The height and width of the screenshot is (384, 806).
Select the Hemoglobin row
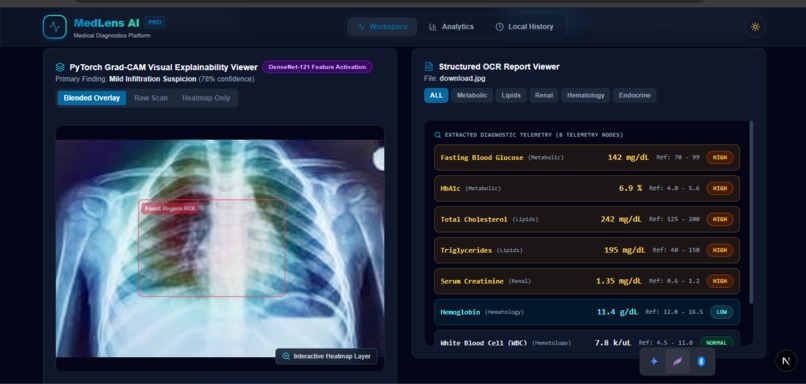[x=587, y=312]
